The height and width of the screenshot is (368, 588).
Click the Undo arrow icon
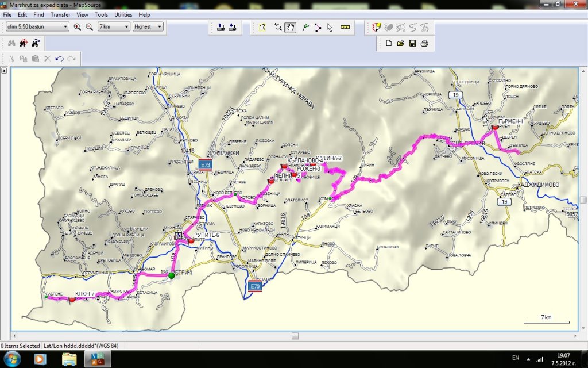pyautogui.click(x=59, y=59)
